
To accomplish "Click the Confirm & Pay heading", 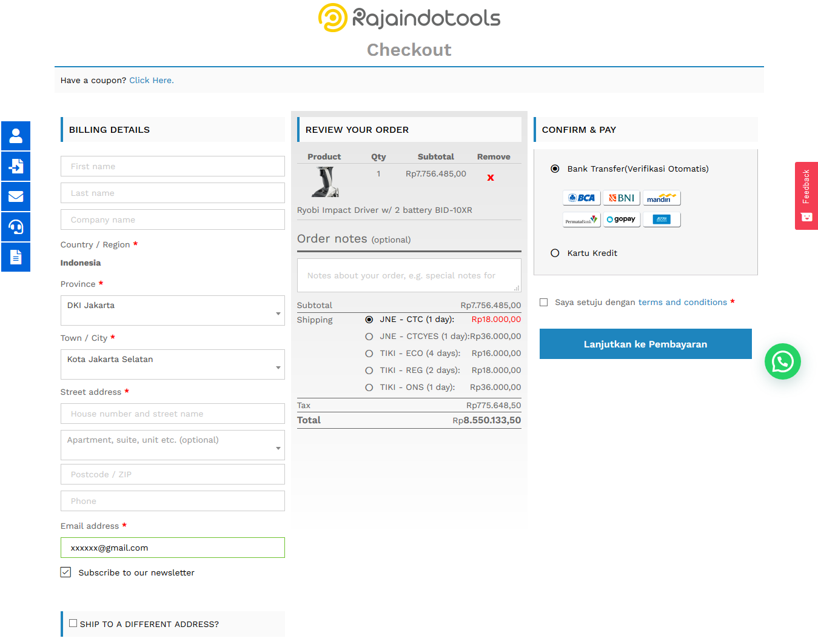I will (x=579, y=130).
